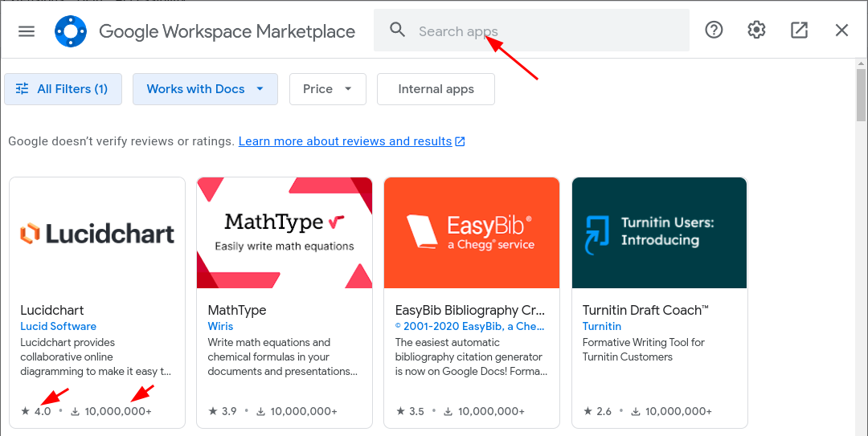Open the 2001-2020 EasyBib developer link
Image resolution: width=868 pixels, height=436 pixels.
[x=470, y=327]
